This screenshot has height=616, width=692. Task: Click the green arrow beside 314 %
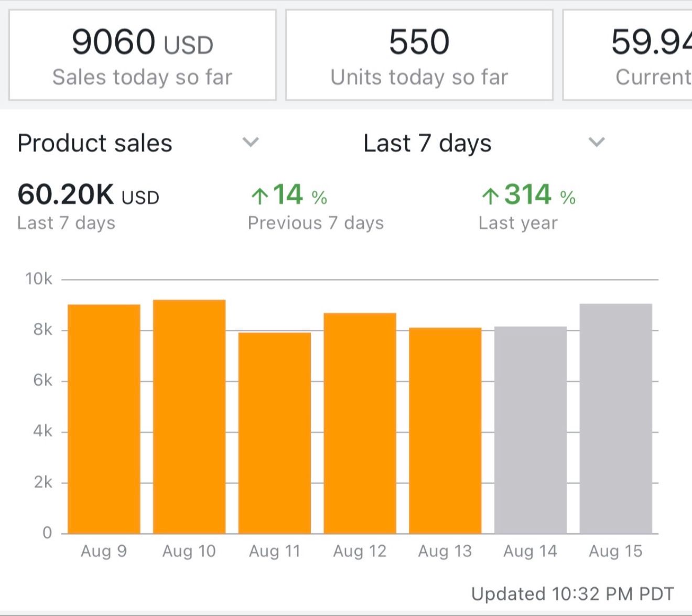(490, 197)
